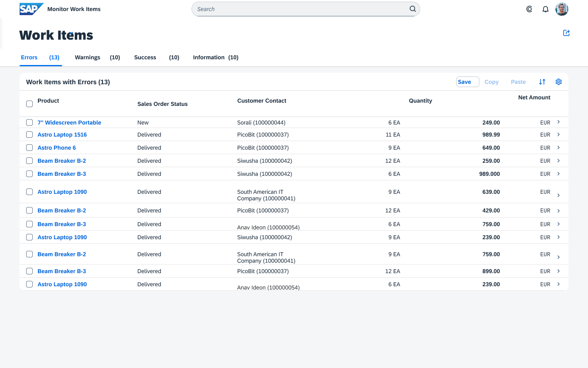
Task: Open the Astro Laptop 1516 link
Action: coord(62,135)
